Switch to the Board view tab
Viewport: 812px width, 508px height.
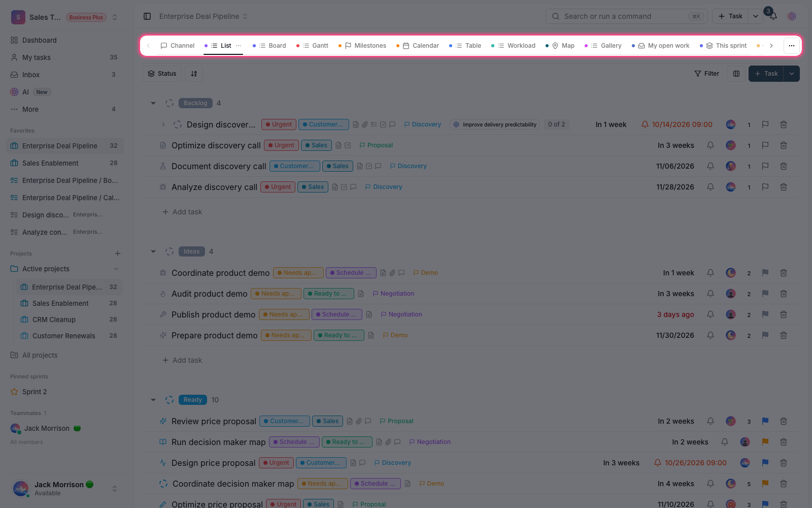tap(269, 46)
